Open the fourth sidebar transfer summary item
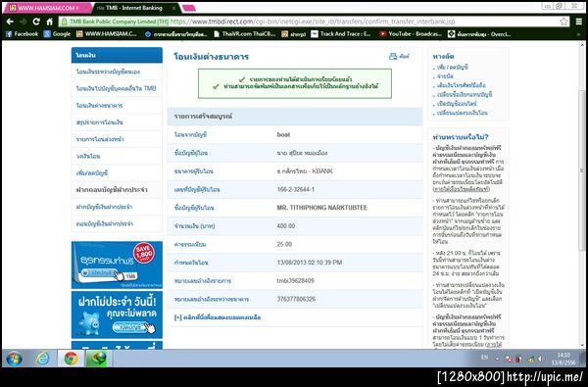Viewport: 588px width, 387px height. 117,122
